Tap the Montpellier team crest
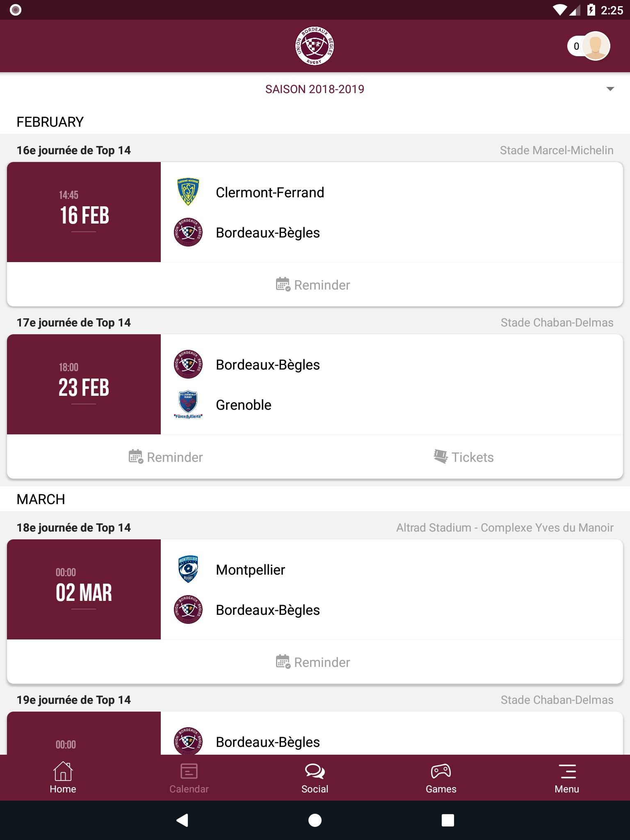 tap(188, 569)
